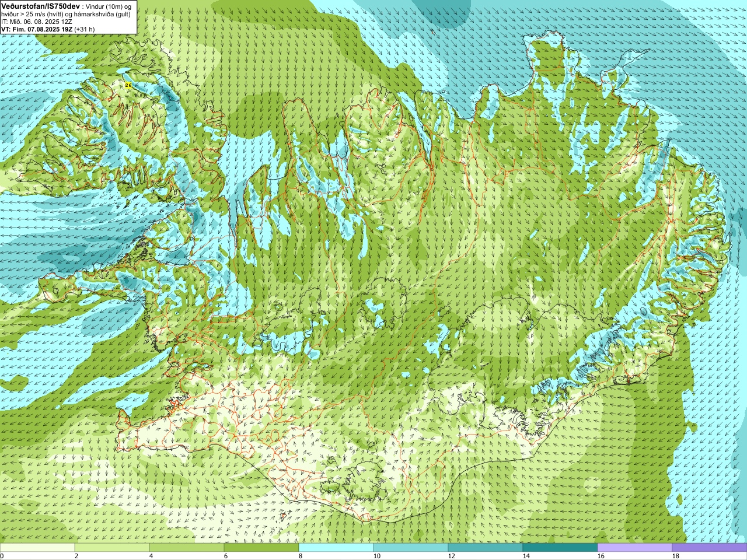This screenshot has height=560, width=747.
Task: Select the green 4–6 legend swatch
Action: pyautogui.click(x=187, y=548)
